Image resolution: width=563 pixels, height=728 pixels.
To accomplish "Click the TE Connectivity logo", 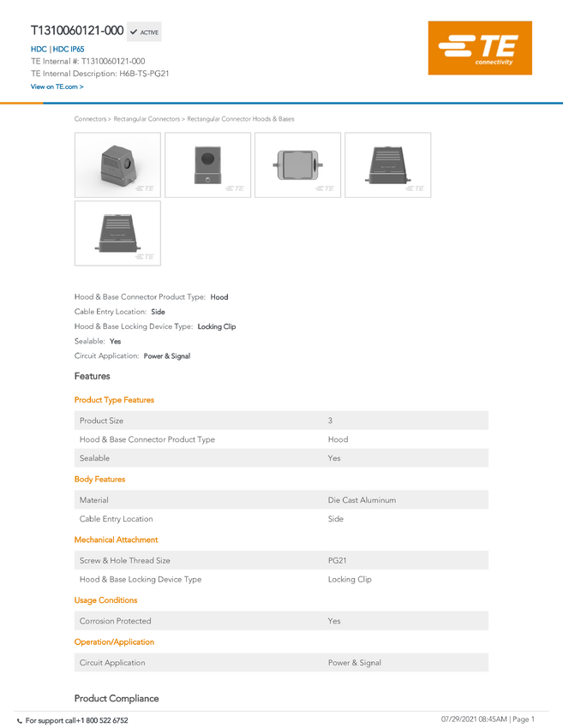I will [480, 48].
